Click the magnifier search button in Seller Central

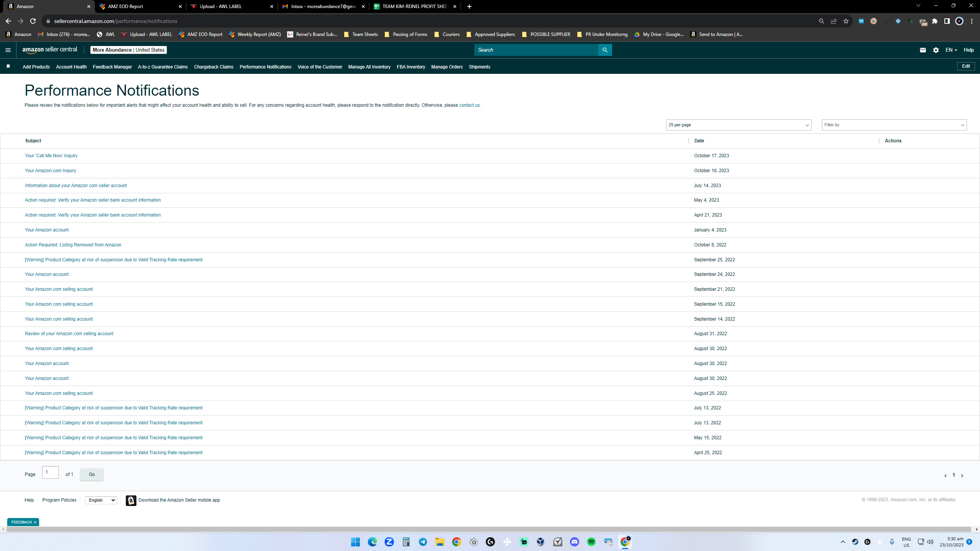click(x=605, y=50)
